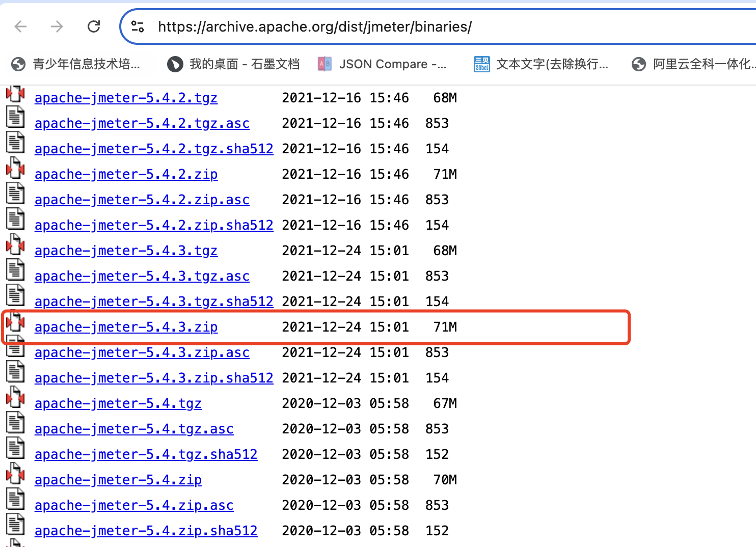756x547 pixels.
Task: Select the 68M size of apache-jmeter-5.4.3.tgz
Action: (445, 251)
